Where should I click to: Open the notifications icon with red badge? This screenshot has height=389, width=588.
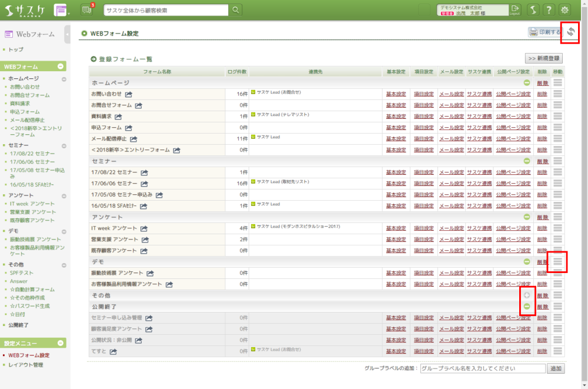tap(87, 10)
